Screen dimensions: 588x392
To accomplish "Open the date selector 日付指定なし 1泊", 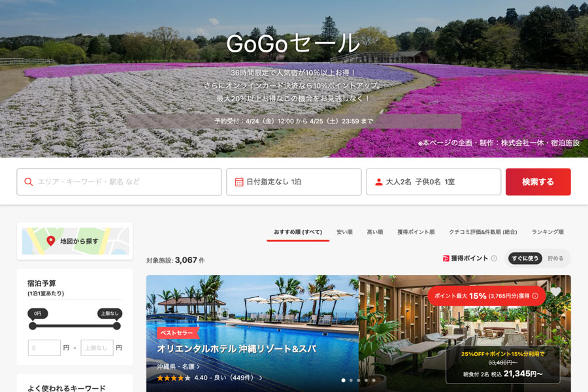I will 293,182.
